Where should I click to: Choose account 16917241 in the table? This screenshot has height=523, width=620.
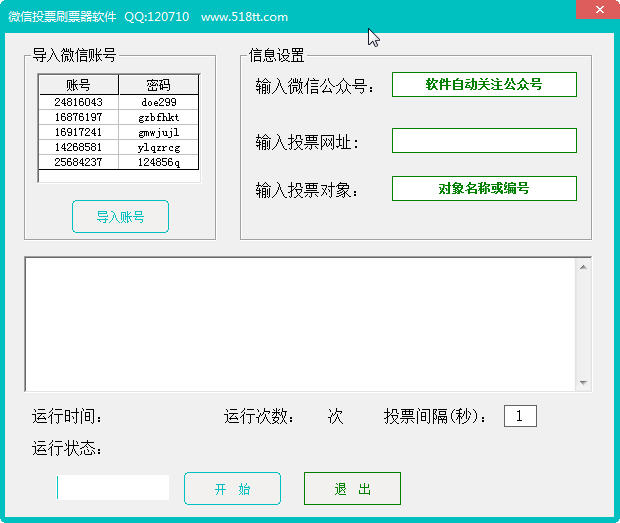pyautogui.click(x=78, y=132)
